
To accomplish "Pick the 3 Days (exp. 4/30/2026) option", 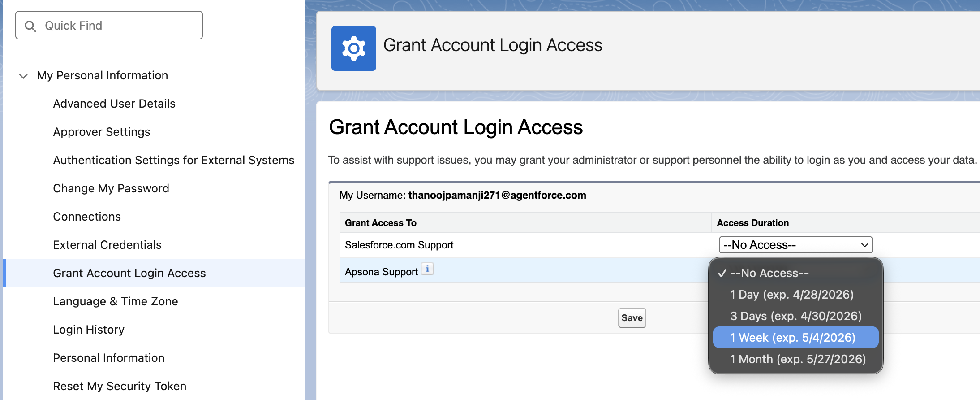I will pos(795,316).
